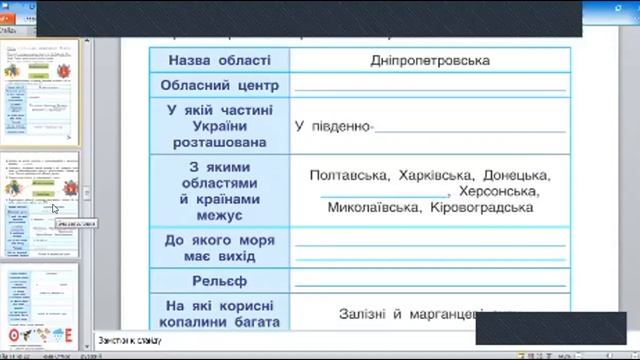Click the 'Назва області' header cell
Screen dimensions: 640x360
tap(220, 60)
